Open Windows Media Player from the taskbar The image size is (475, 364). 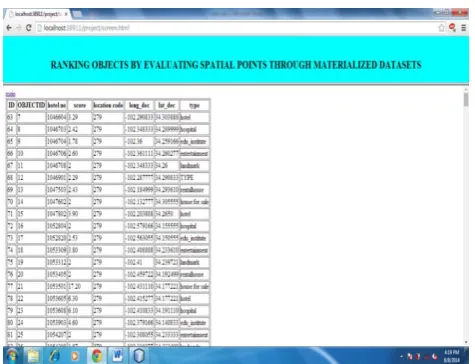(75, 356)
